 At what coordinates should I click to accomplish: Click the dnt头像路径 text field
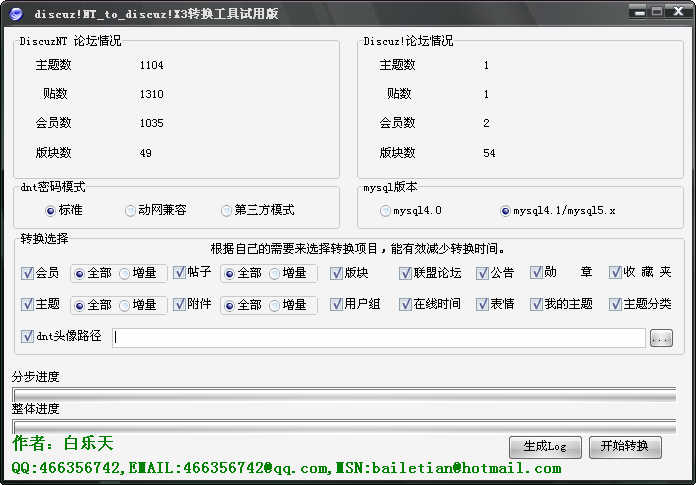point(379,338)
